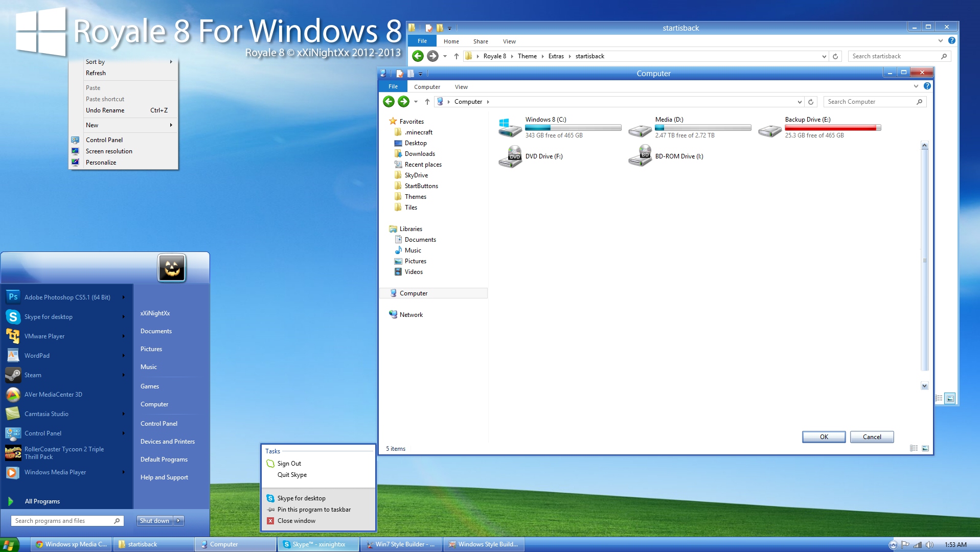The width and height of the screenshot is (980, 552).
Task: Click the Start button on taskbar
Action: coord(9,544)
